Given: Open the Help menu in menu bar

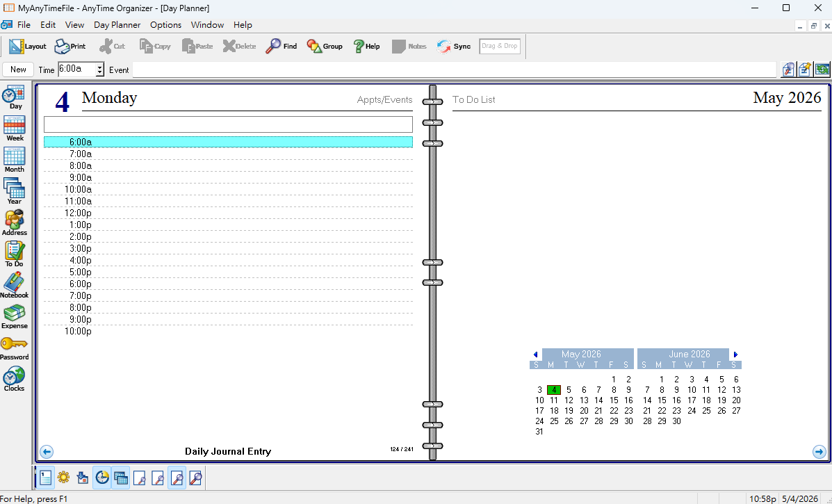Looking at the screenshot, I should [243, 25].
